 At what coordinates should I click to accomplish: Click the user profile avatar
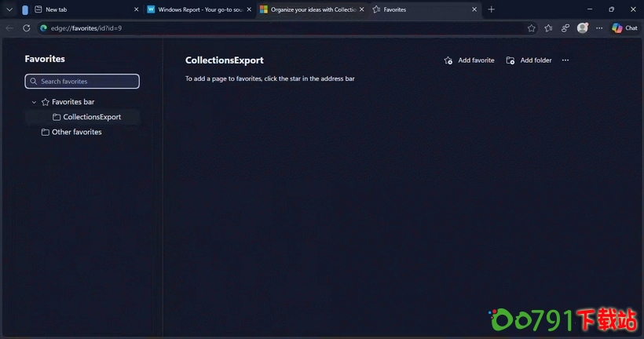coord(582,28)
